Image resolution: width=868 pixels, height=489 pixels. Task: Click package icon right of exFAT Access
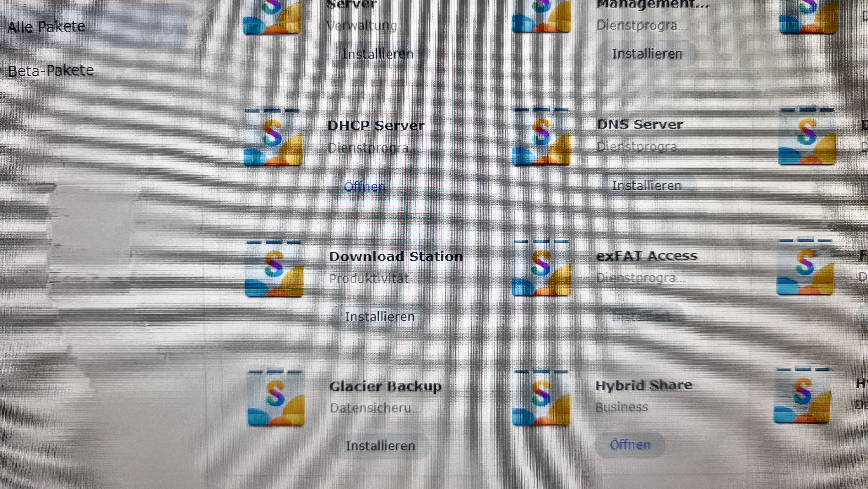tap(805, 266)
